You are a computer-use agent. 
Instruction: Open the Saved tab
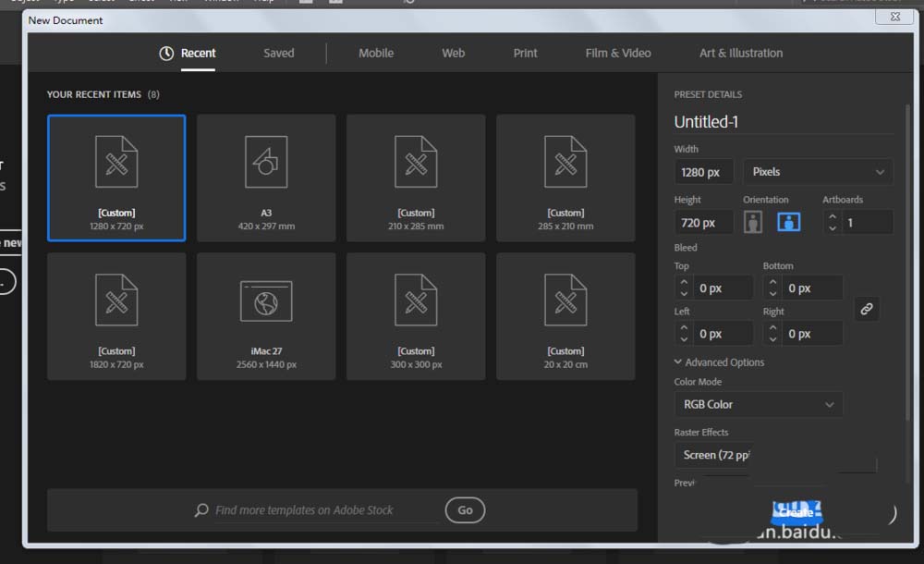coord(278,53)
